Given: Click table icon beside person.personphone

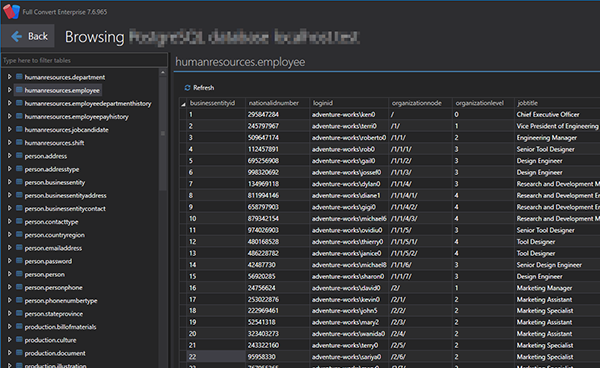Looking at the screenshot, I should [x=19, y=287].
